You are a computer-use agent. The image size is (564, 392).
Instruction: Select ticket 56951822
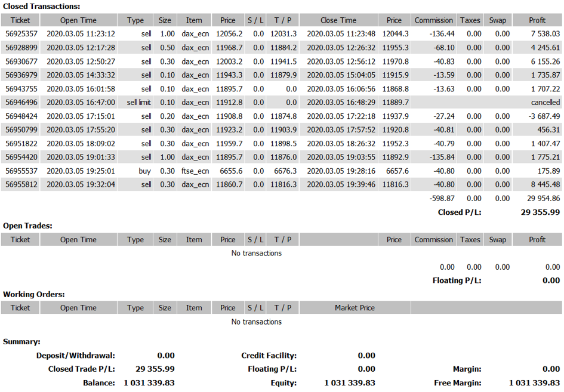[21, 143]
